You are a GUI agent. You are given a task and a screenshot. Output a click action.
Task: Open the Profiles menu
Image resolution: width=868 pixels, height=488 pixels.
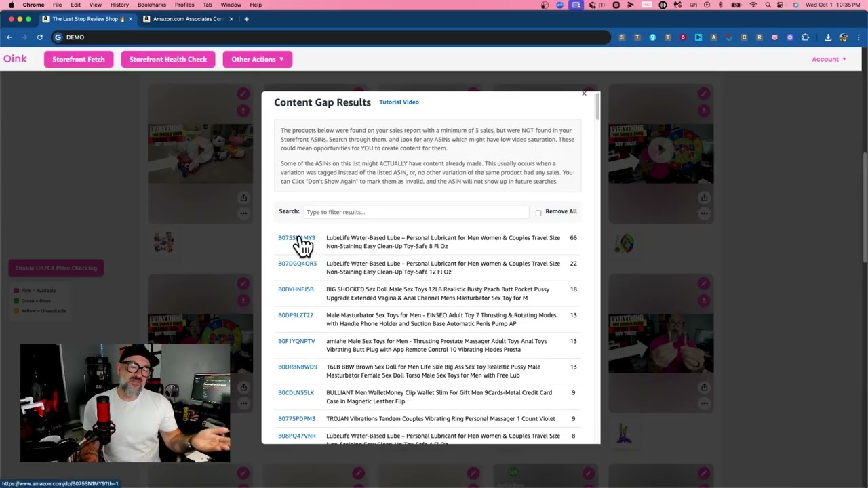(184, 5)
